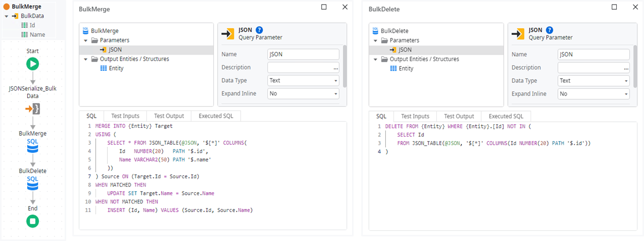
Task: Close the BulkMerge window
Action: pyautogui.click(x=345, y=7)
